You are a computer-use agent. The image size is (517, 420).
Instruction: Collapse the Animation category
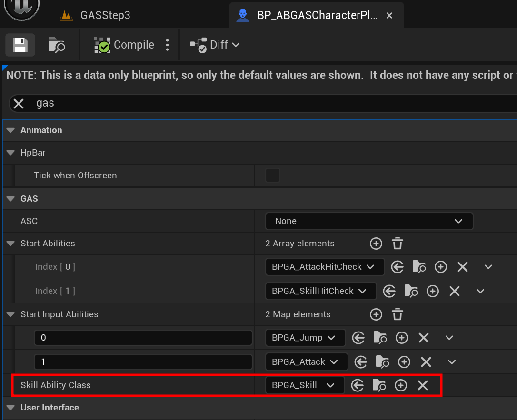point(10,130)
